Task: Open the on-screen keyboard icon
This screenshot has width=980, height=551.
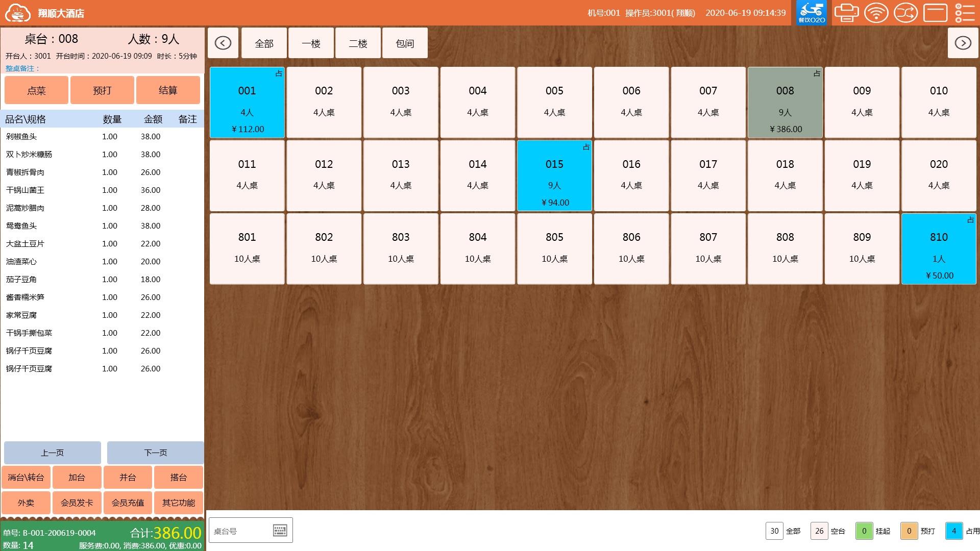Action: 280,531
